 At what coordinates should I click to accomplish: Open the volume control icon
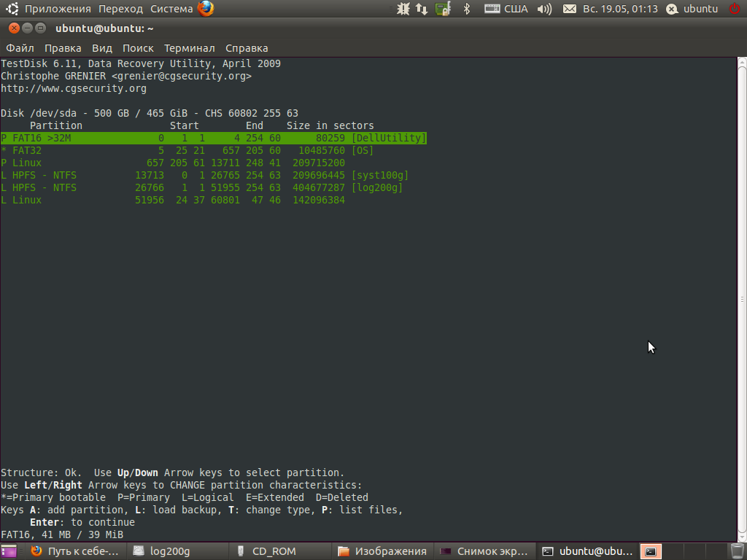[544, 9]
